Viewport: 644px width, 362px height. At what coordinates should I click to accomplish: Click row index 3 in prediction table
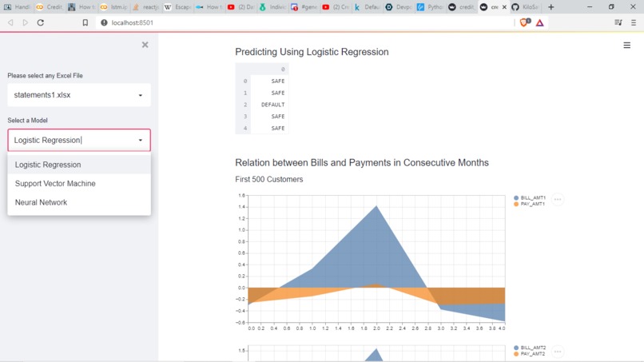(x=244, y=117)
